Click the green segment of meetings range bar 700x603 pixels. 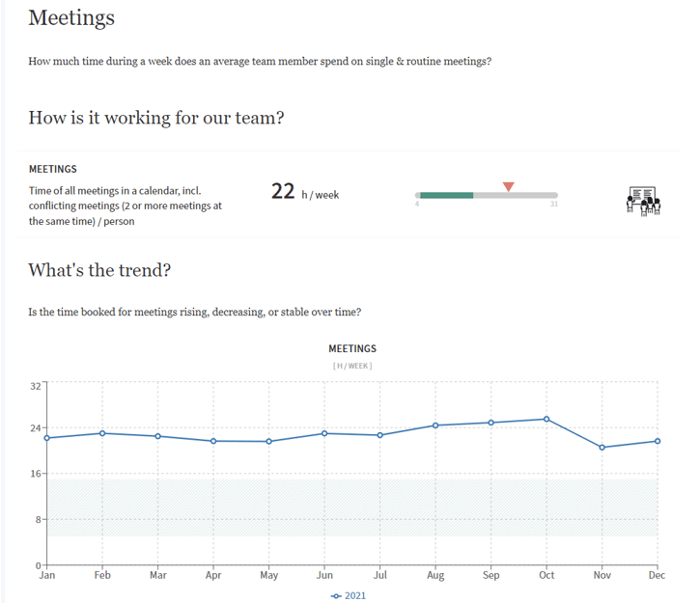pyautogui.click(x=446, y=195)
